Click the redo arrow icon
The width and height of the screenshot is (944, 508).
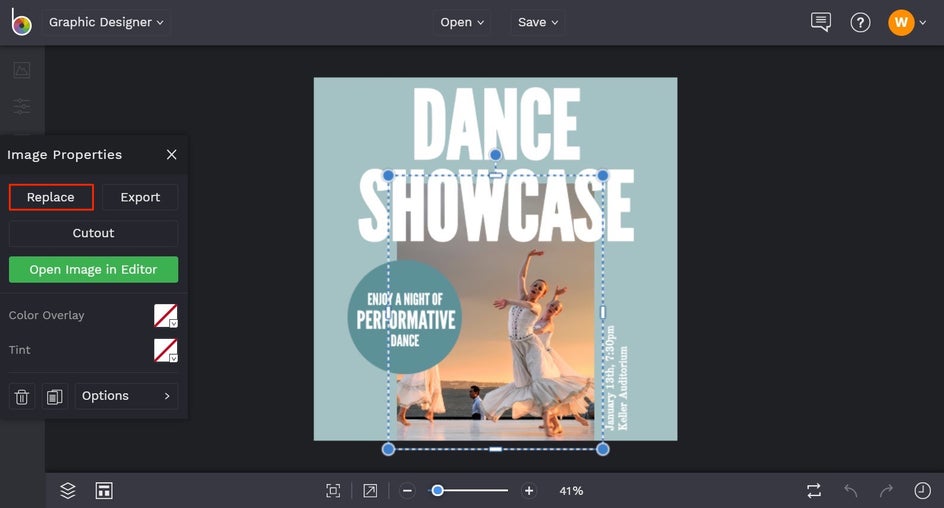[886, 490]
